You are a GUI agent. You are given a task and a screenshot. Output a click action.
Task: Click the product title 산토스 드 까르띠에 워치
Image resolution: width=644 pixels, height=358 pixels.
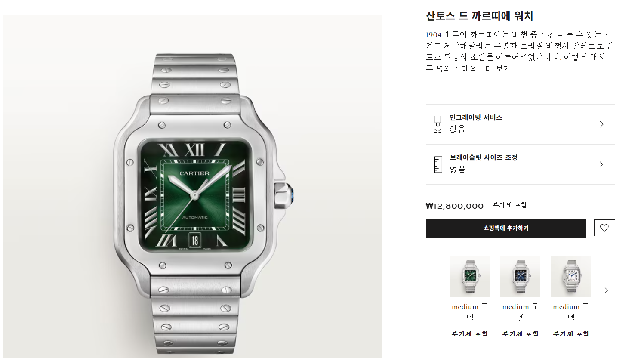(480, 16)
